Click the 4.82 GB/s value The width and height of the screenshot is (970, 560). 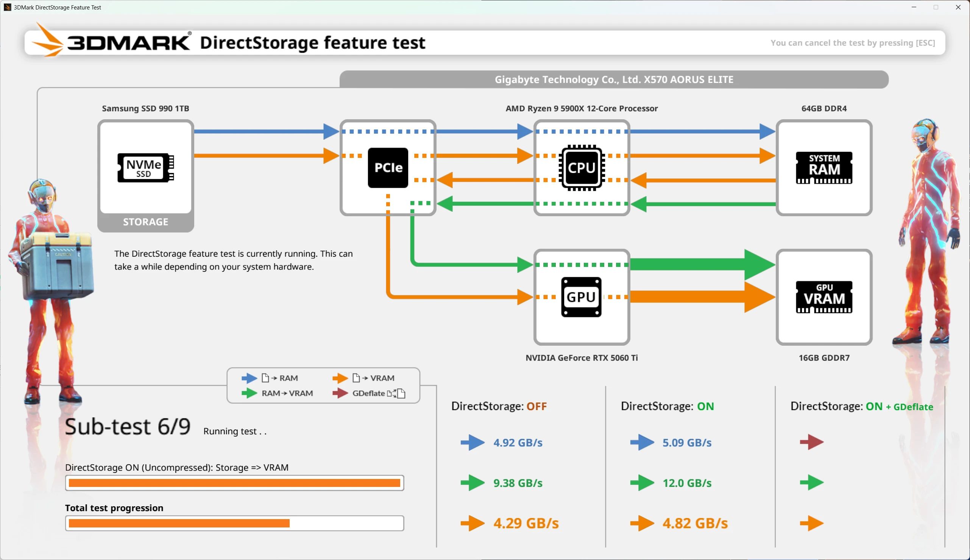695,523
